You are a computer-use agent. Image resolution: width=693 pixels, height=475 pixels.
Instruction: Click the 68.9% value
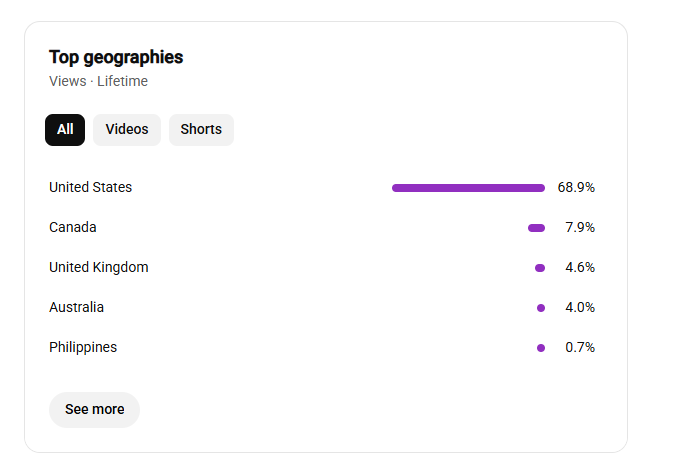click(x=576, y=187)
